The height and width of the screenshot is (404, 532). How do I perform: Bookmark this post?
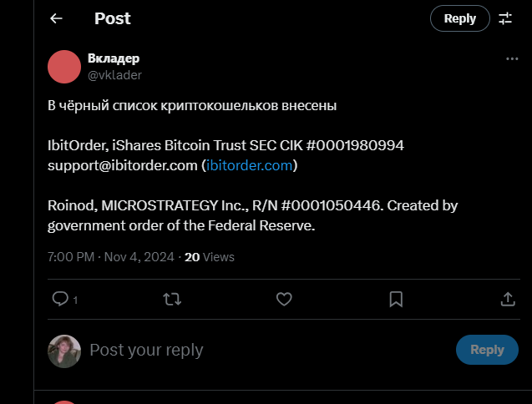[x=396, y=299]
